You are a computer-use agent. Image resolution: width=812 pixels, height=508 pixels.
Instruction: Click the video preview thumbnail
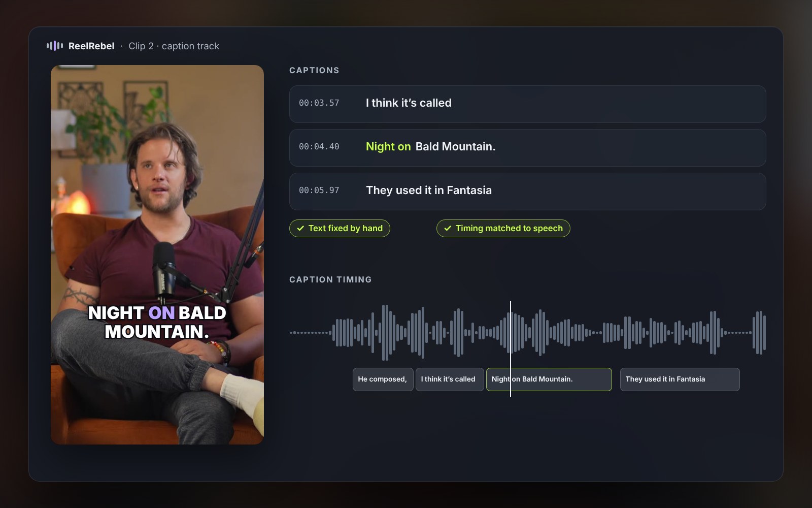pos(157,255)
